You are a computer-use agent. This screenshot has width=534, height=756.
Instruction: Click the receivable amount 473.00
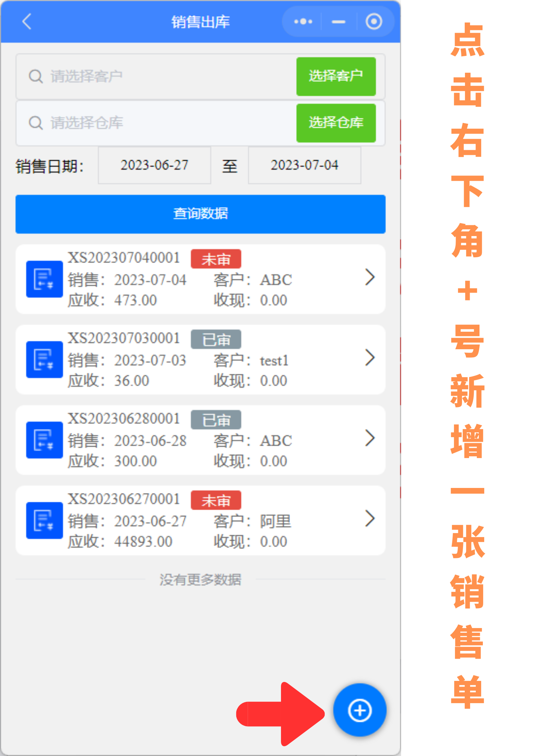point(136,300)
